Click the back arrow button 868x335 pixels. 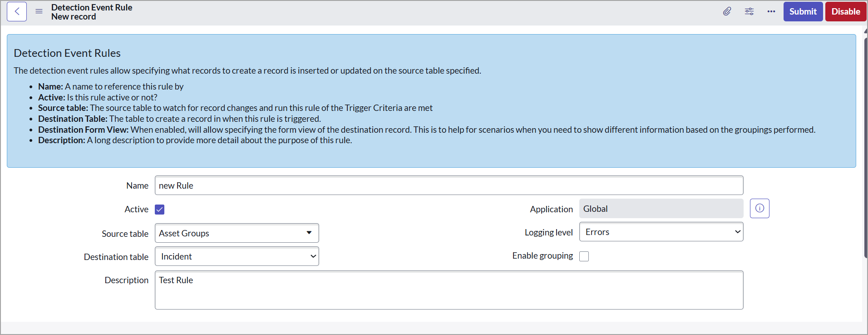17,12
